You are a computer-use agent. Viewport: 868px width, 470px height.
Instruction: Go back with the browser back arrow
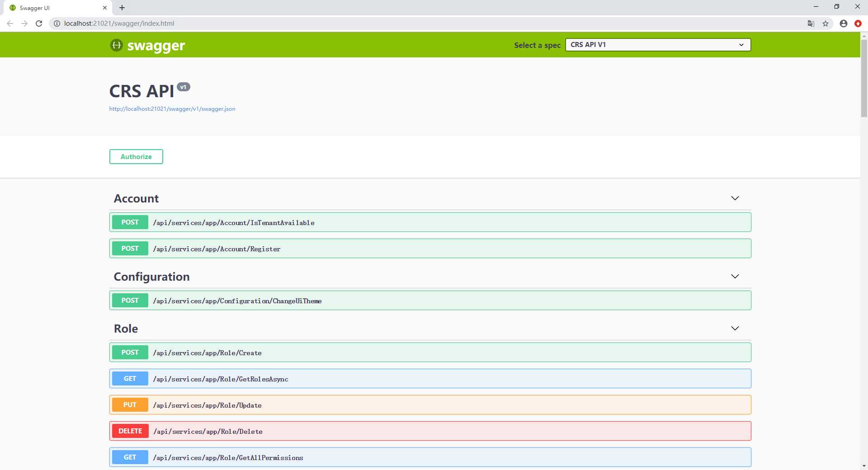tap(10, 23)
